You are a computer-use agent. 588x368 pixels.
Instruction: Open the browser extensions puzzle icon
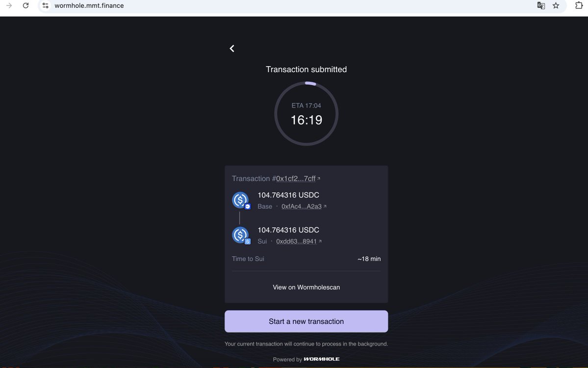point(579,5)
